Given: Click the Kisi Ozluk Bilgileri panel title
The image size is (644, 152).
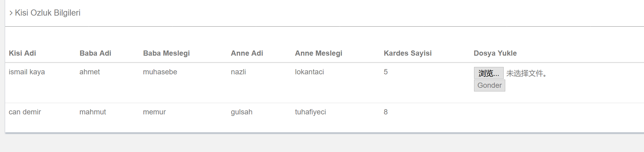Looking at the screenshot, I should [48, 13].
